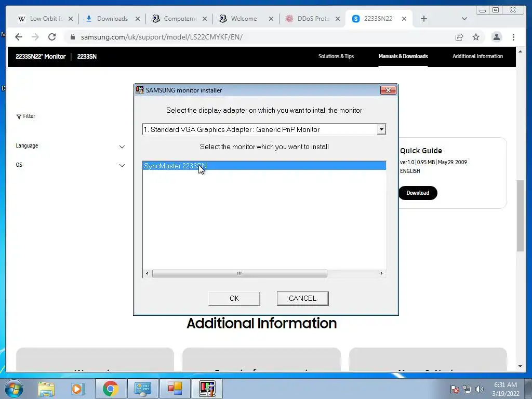Screen dimensions: 532x399
Task: Click the network tray icon
Action: 467,389
